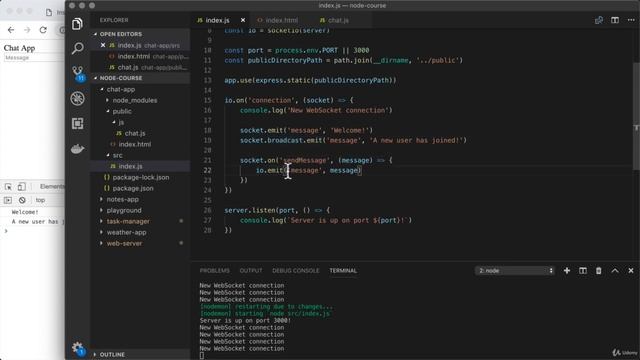Open chat.js in the file tree
Image resolution: width=640 pixels, height=360 pixels.
(135, 133)
